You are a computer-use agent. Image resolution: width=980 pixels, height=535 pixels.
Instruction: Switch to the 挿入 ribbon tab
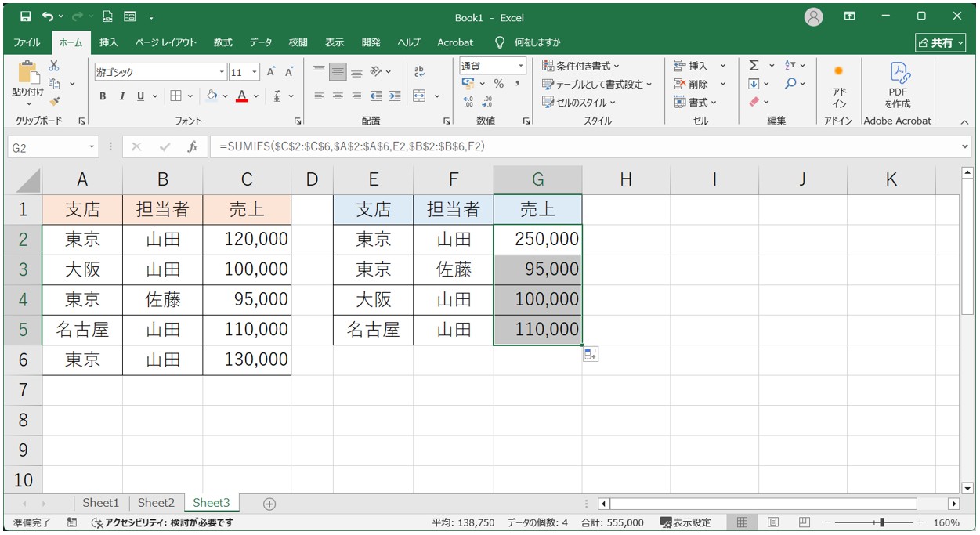(109, 42)
